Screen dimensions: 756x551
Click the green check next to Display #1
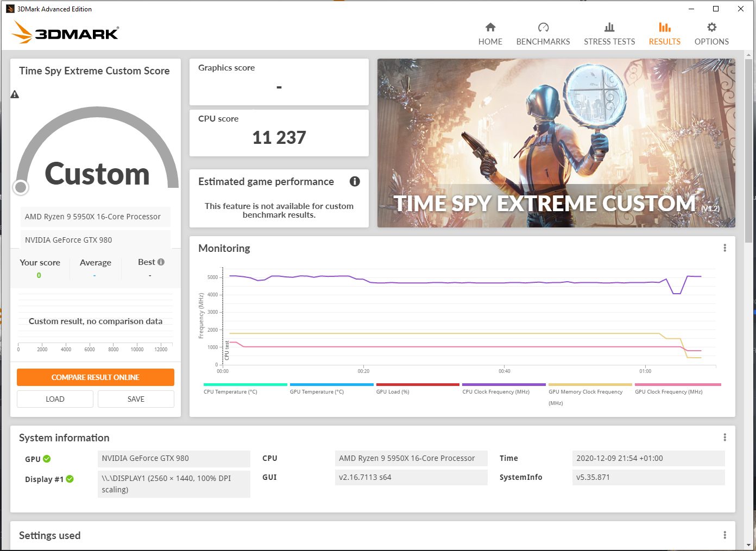point(70,479)
